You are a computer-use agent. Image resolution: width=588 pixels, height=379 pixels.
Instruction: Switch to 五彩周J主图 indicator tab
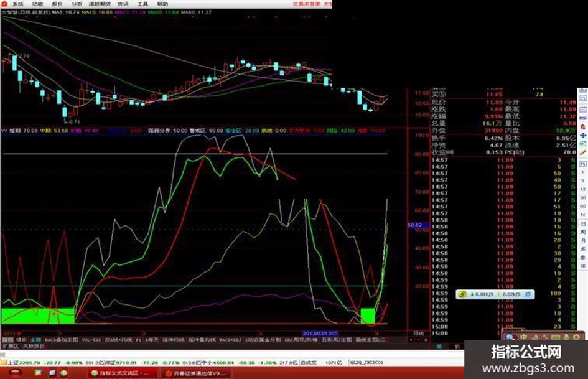337,340
